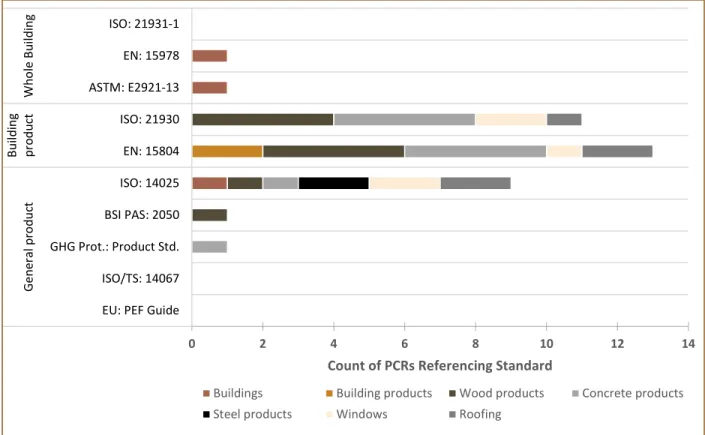Click the x-axis tick label '8'
Image resolution: width=705 pixels, height=435 pixels.
point(475,344)
